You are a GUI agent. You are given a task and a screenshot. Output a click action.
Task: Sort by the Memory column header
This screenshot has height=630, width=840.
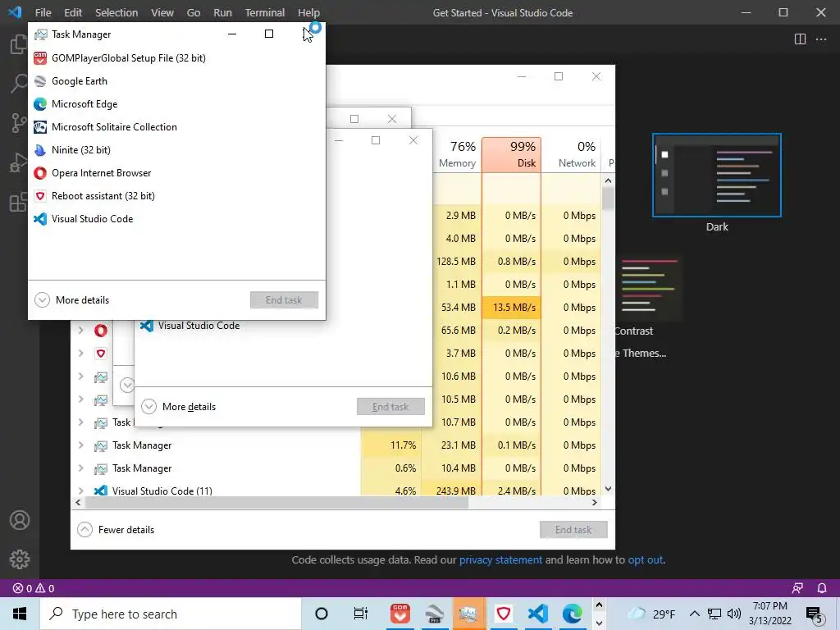click(458, 155)
